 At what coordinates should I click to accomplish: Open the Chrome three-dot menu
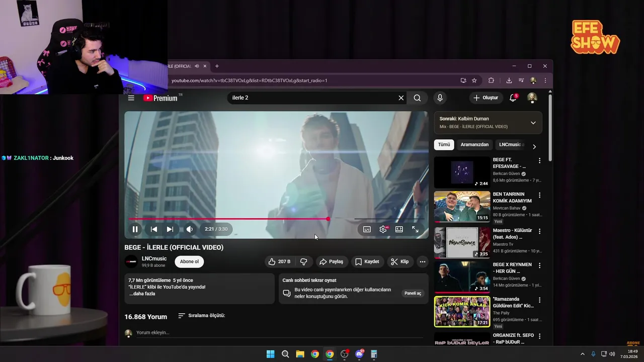pos(545,80)
